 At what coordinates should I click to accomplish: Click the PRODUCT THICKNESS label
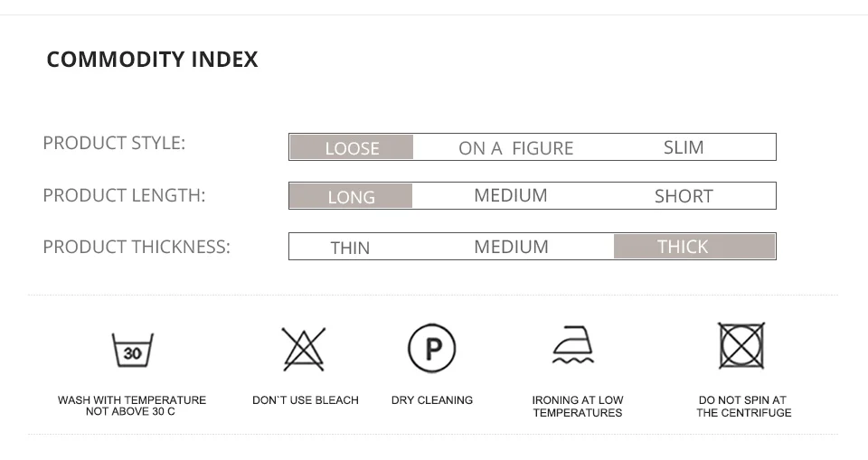click(137, 247)
